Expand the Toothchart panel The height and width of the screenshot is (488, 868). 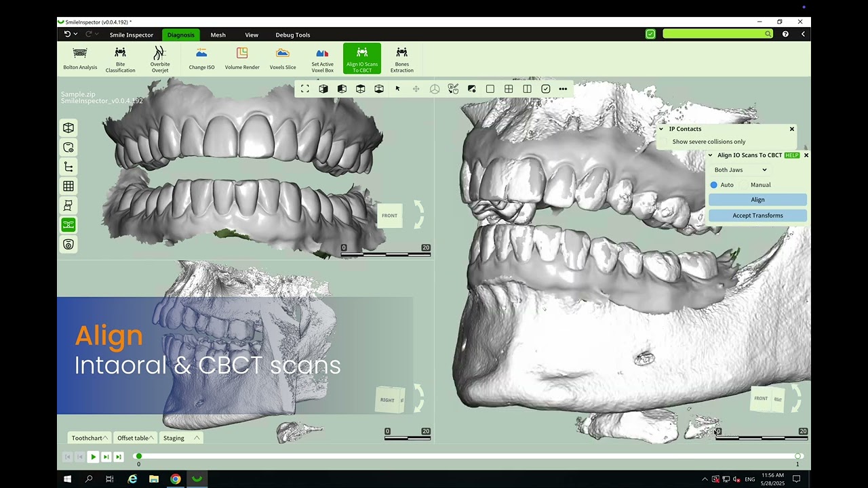(90, 438)
